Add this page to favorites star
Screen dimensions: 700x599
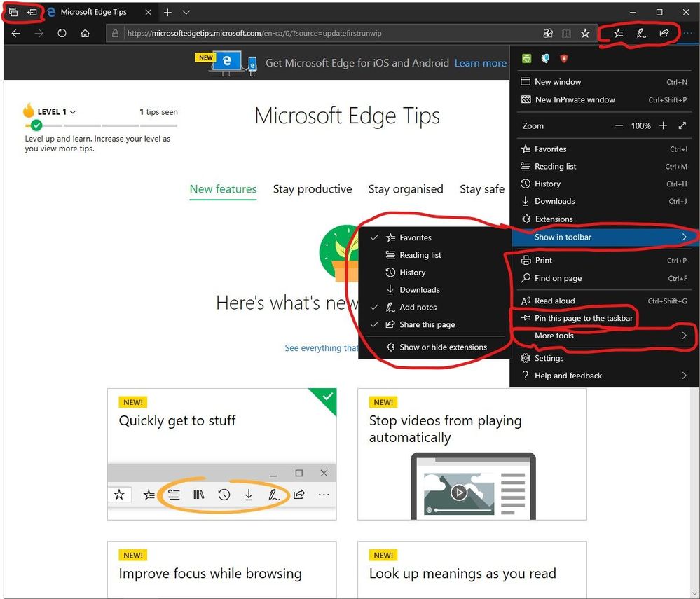(585, 33)
